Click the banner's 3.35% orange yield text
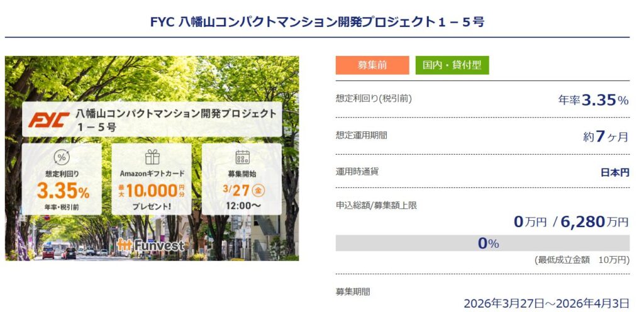This screenshot has width=644, height=312. [63, 190]
